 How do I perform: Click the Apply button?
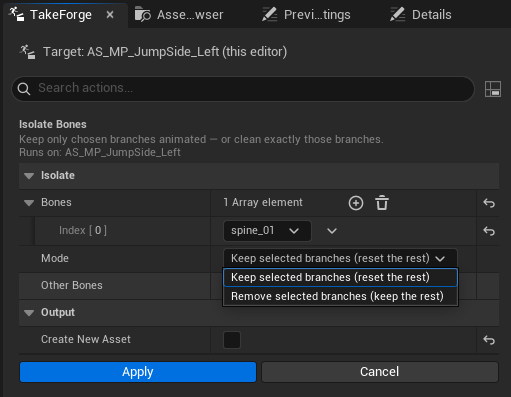click(x=138, y=372)
